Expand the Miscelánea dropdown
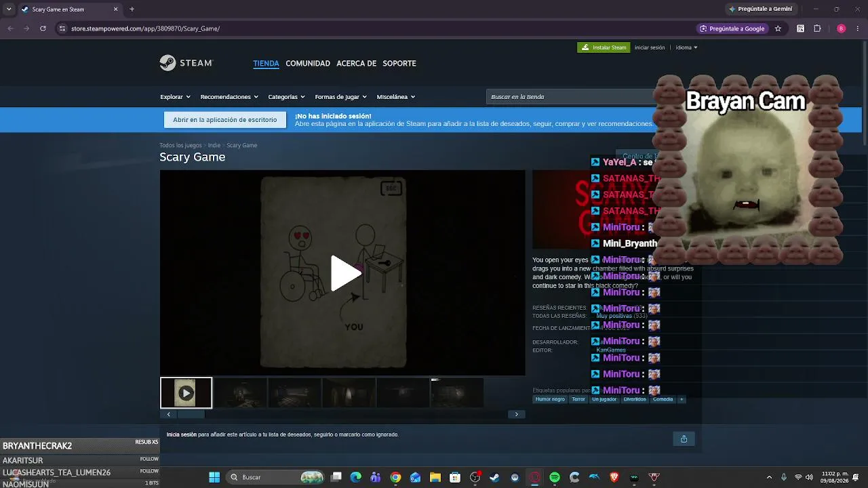Viewport: 868px width, 488px height. (x=396, y=97)
